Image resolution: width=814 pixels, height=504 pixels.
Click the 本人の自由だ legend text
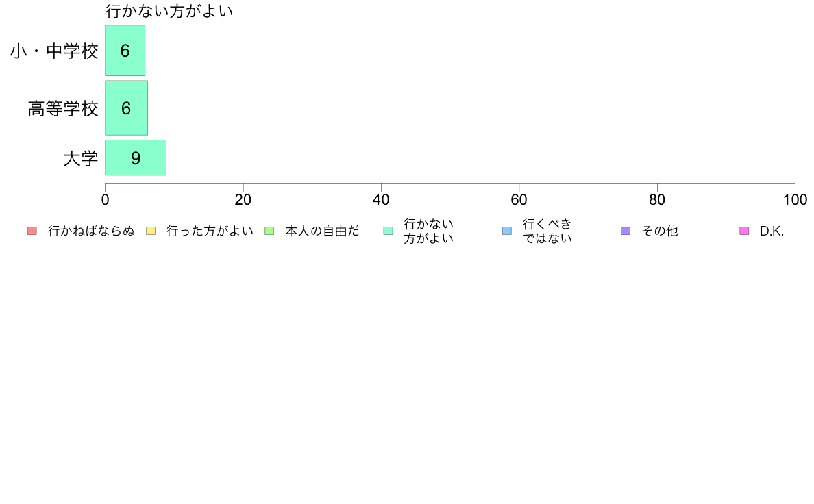click(322, 231)
